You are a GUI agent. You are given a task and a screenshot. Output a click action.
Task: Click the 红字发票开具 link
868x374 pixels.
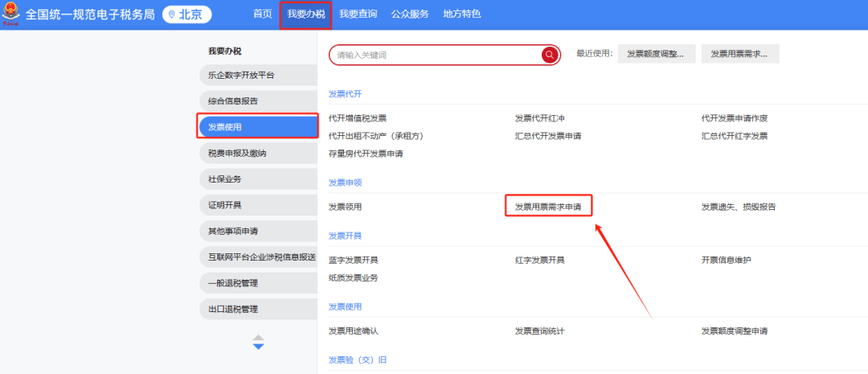tap(539, 260)
